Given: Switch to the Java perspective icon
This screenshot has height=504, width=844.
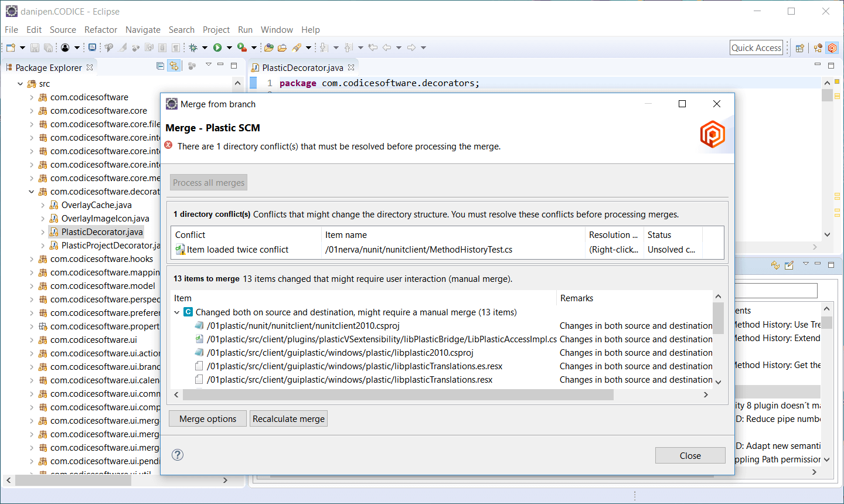Looking at the screenshot, I should pyautogui.click(x=818, y=48).
